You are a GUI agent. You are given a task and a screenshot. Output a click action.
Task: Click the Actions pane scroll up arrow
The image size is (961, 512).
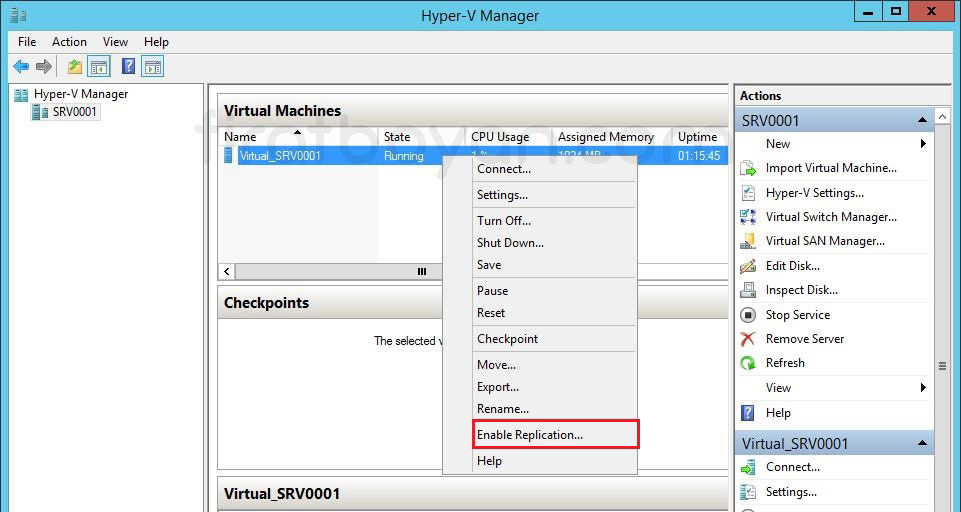(x=942, y=117)
